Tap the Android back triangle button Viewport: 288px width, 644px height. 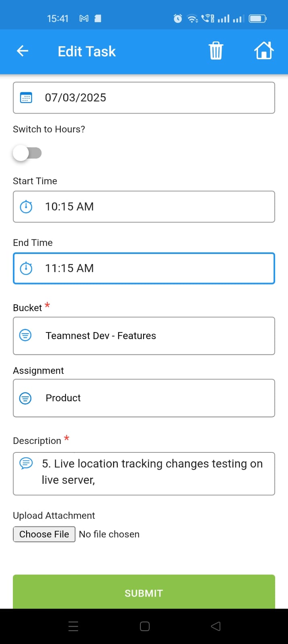point(216,626)
